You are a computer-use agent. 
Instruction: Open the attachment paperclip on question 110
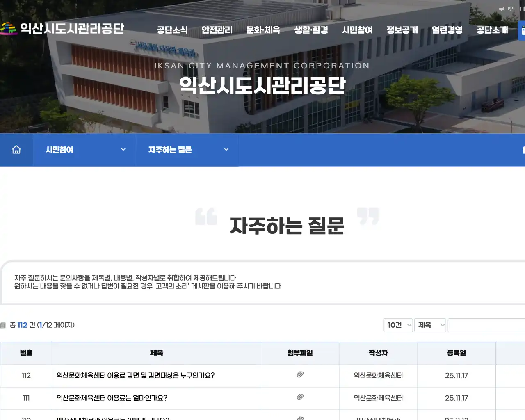click(x=300, y=418)
